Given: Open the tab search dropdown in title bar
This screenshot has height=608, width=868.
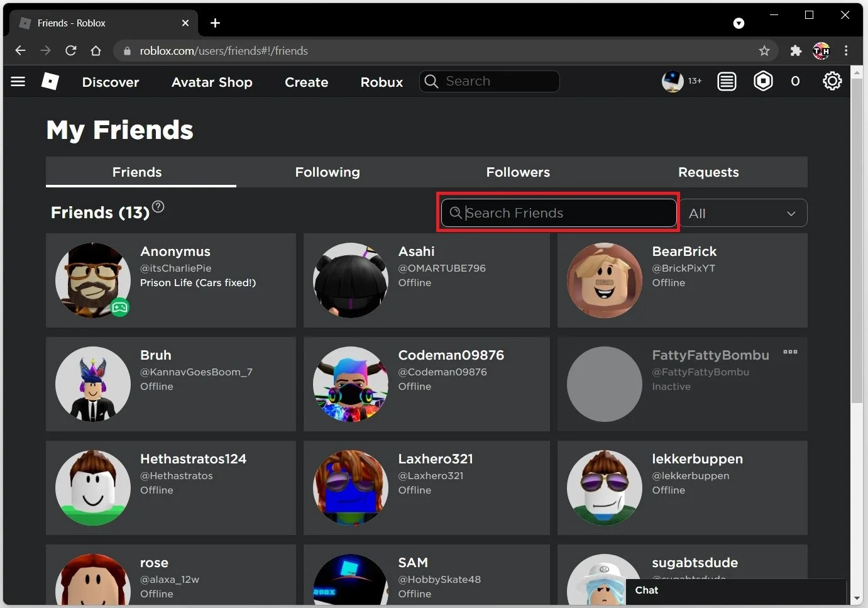Looking at the screenshot, I should point(739,23).
